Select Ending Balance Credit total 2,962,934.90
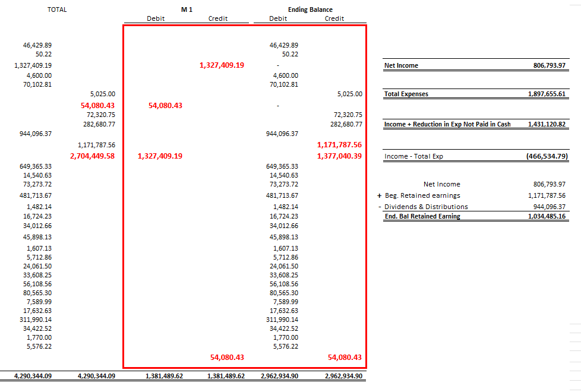This screenshot has height=392, width=581. [x=343, y=376]
